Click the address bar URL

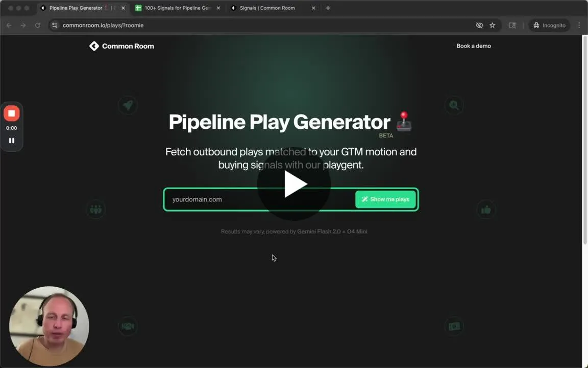coord(103,25)
